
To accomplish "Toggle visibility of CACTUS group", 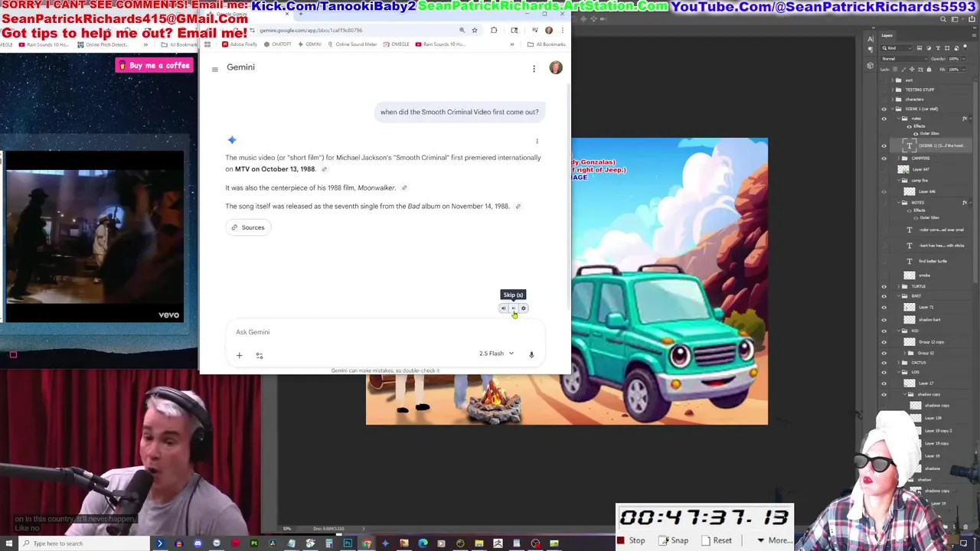I will (884, 363).
